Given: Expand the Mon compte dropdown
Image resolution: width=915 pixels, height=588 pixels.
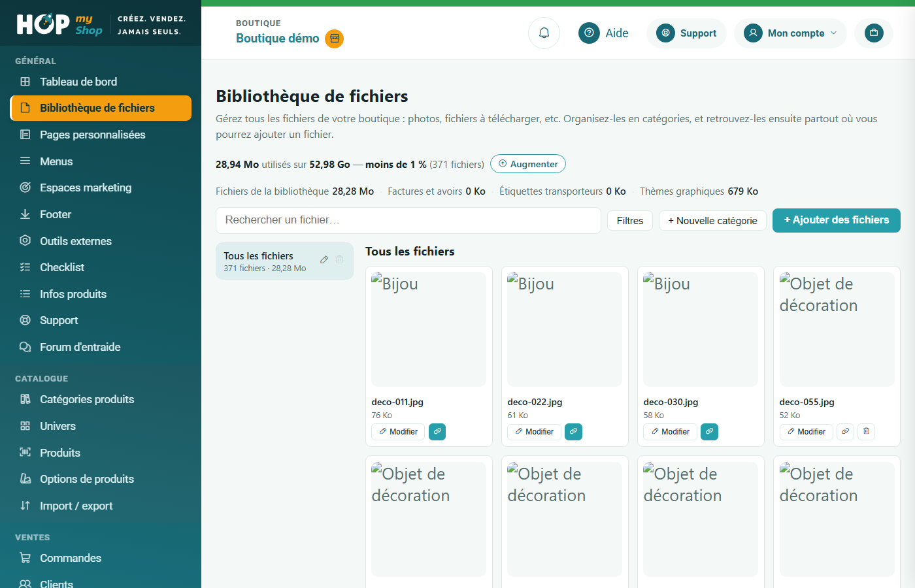Looking at the screenshot, I should (x=790, y=33).
